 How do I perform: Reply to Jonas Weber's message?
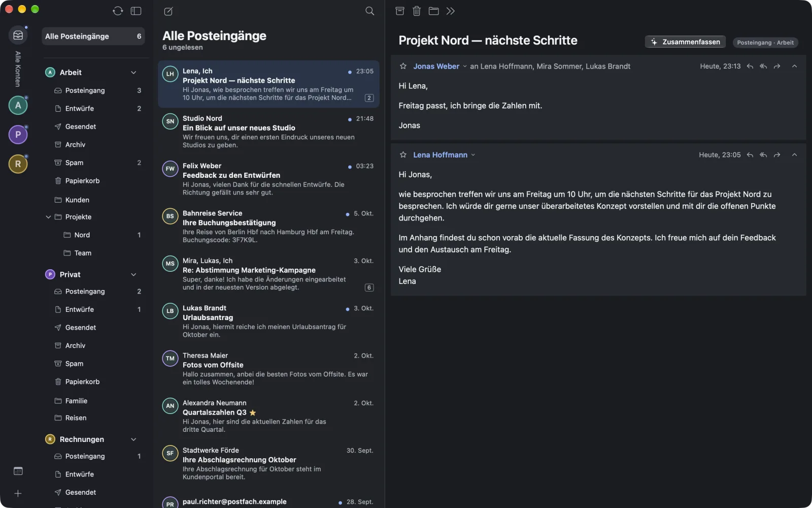[750, 67]
